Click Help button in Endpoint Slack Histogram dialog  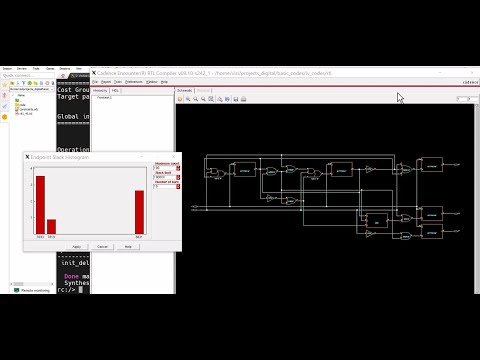(x=128, y=247)
